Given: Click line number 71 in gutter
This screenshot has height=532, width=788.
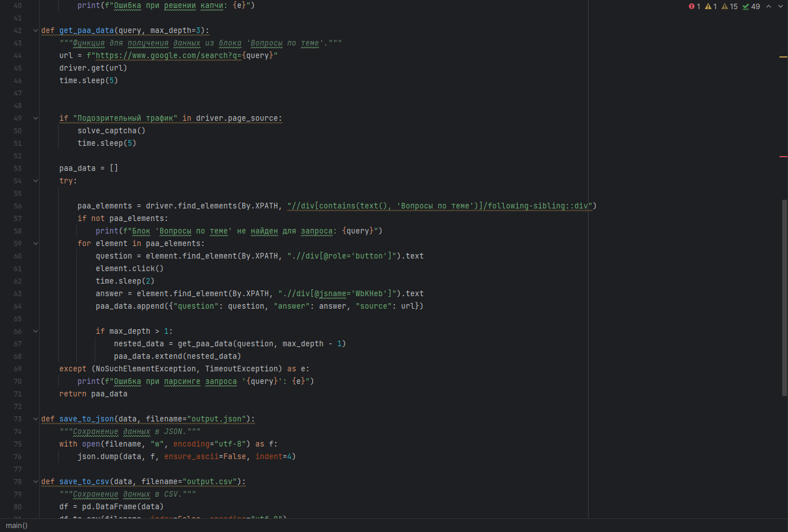Looking at the screenshot, I should 17,394.
